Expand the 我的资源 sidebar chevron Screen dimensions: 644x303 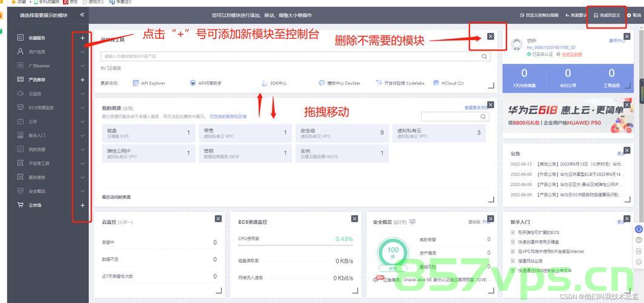click(82, 150)
